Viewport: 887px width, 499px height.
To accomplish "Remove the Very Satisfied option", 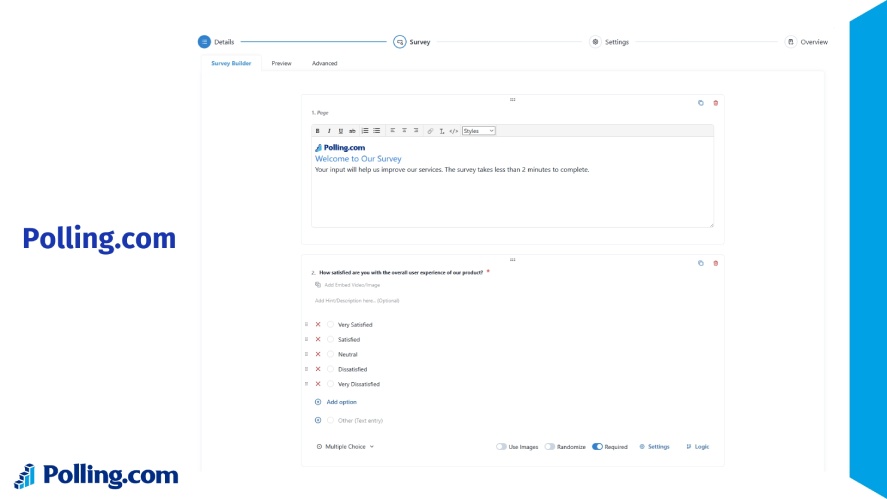I will tap(318, 325).
